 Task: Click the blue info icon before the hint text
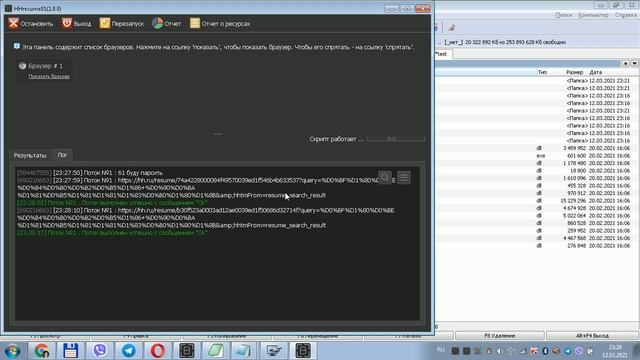pos(17,46)
